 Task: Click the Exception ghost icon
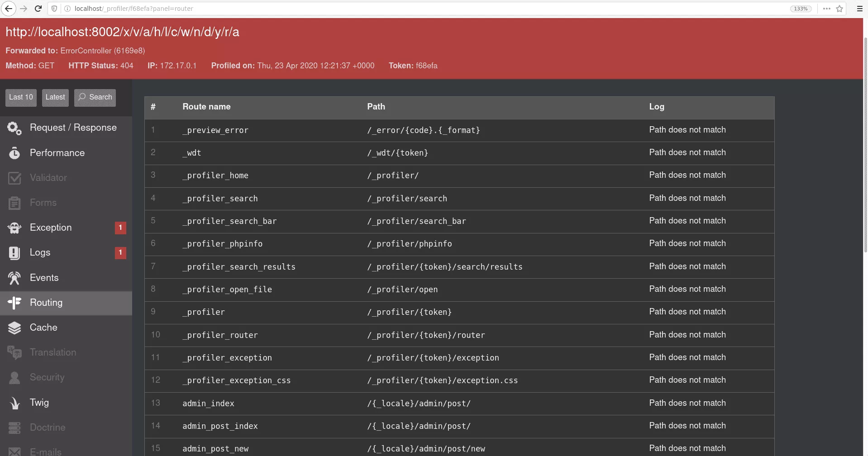coord(14,228)
